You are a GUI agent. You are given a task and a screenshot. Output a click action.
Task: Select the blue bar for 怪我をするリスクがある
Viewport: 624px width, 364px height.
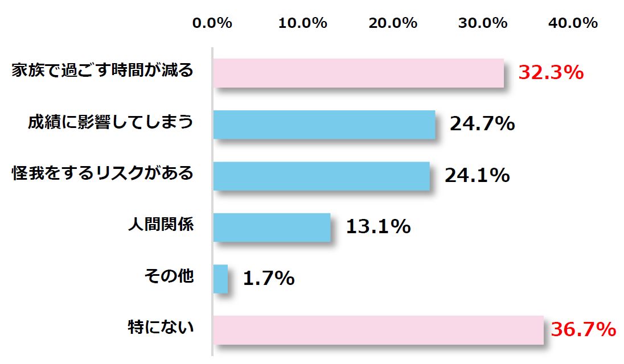pos(321,176)
